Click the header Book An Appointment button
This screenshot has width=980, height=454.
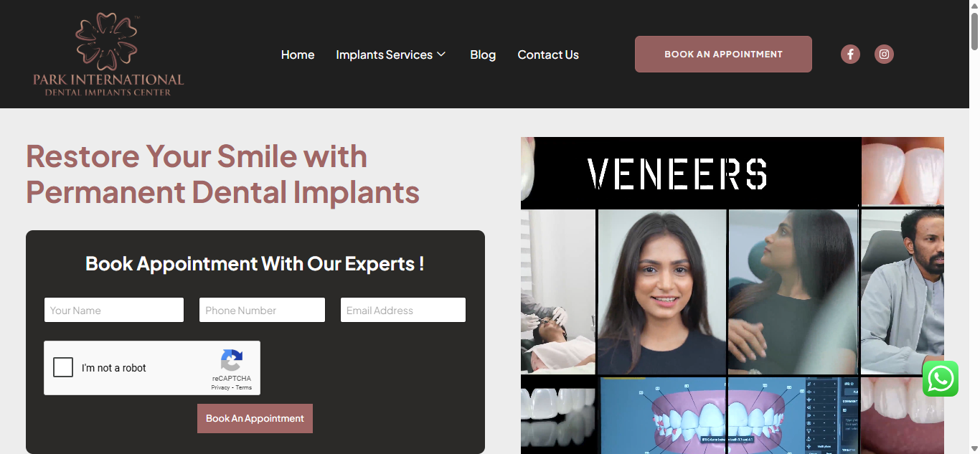[723, 54]
